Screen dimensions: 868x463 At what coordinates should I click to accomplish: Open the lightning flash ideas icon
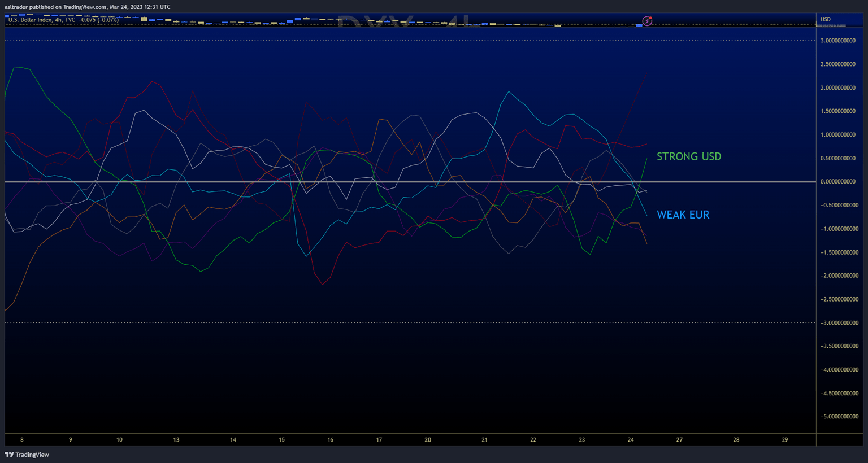[646, 21]
